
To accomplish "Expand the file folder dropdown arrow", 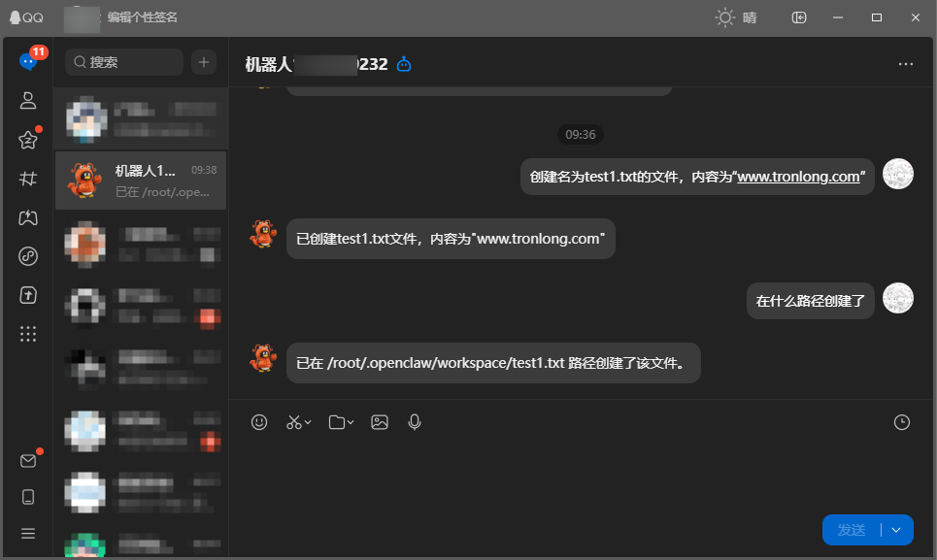I will (x=351, y=422).
